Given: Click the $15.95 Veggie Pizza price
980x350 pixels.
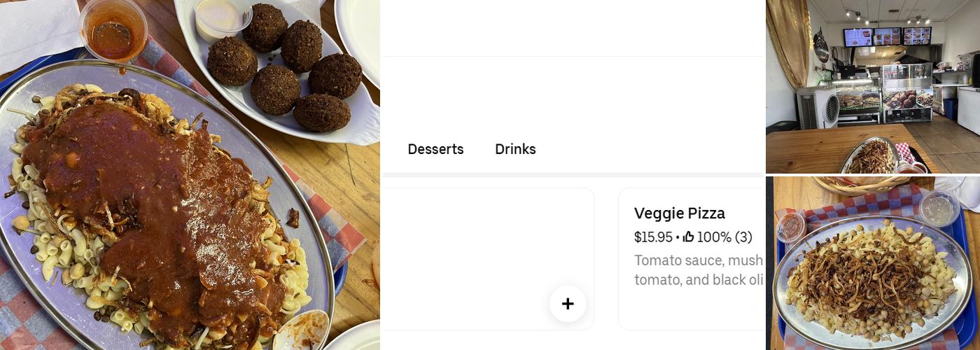Looking at the screenshot, I should click(653, 237).
